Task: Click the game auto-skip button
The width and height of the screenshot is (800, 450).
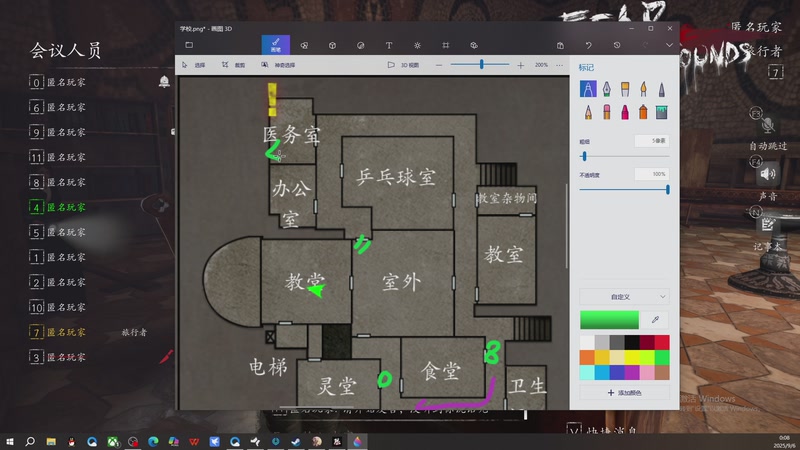Action: point(768,146)
